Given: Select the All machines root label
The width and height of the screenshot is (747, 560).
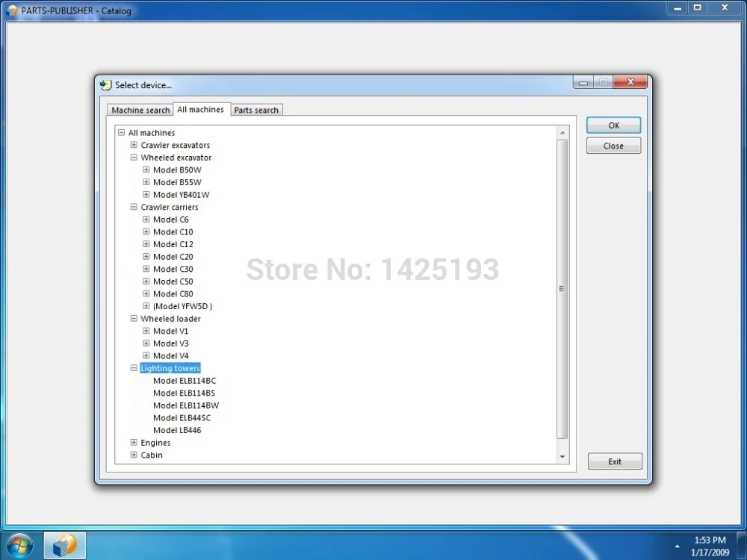Looking at the screenshot, I should click(152, 132).
